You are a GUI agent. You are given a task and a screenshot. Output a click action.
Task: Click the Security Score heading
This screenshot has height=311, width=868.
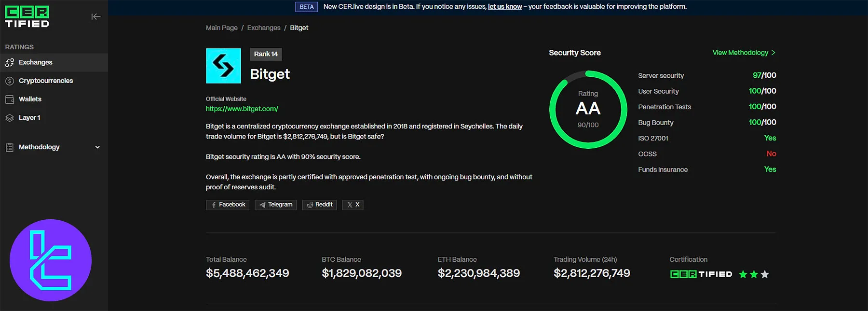(x=575, y=53)
